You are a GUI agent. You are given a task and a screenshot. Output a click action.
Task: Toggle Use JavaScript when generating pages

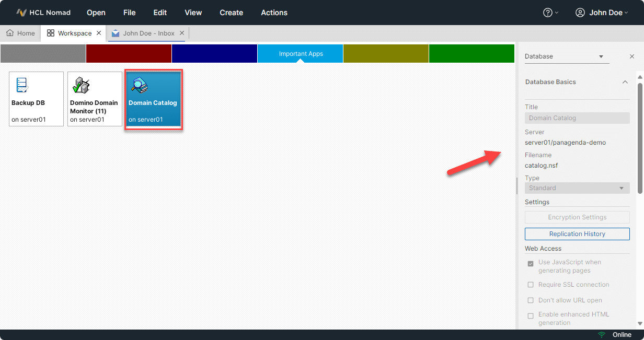[531, 264]
